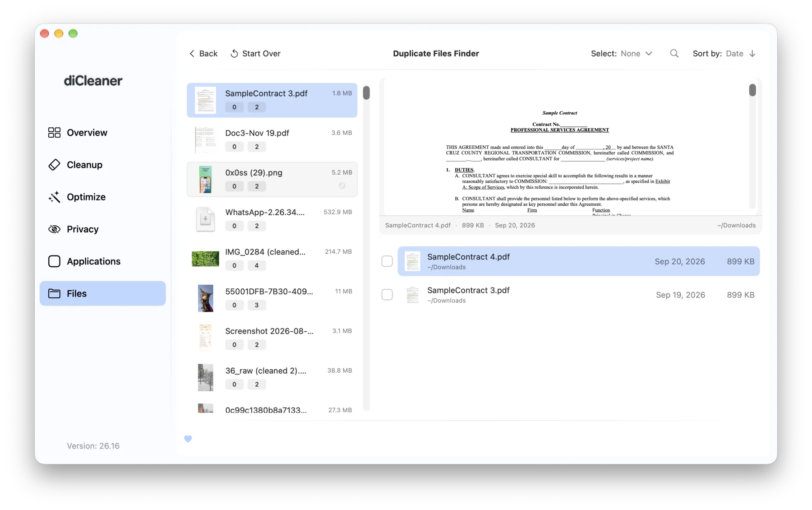Image resolution: width=812 pixels, height=510 pixels.
Task: Click the SampleContract 3.pdf duplicate row icon
Action: (412, 295)
